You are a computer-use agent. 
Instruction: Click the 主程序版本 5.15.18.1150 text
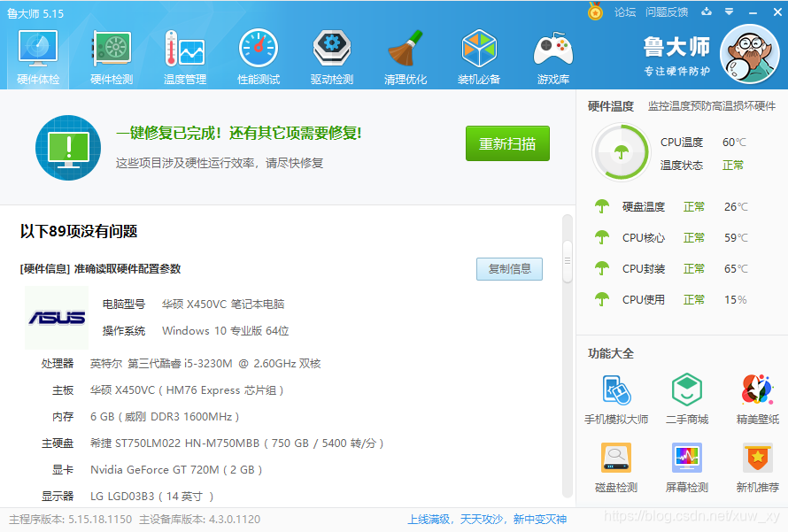click(x=70, y=520)
